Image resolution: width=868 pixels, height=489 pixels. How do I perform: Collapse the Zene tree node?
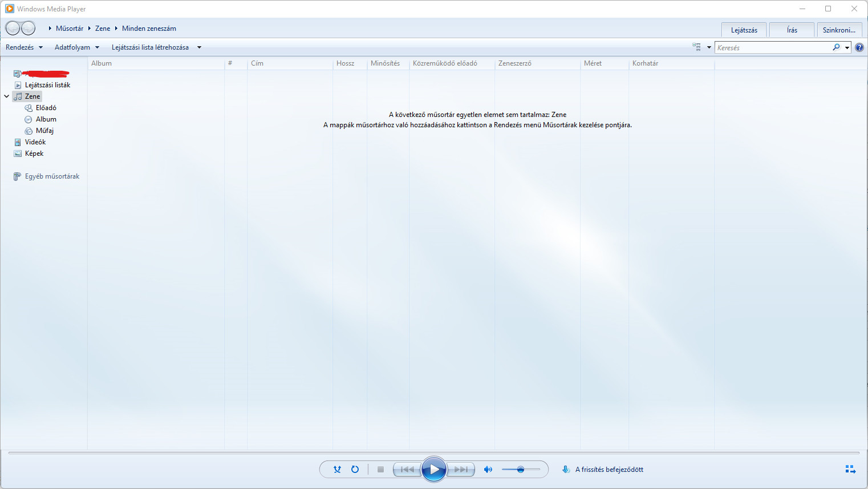pyautogui.click(x=7, y=96)
